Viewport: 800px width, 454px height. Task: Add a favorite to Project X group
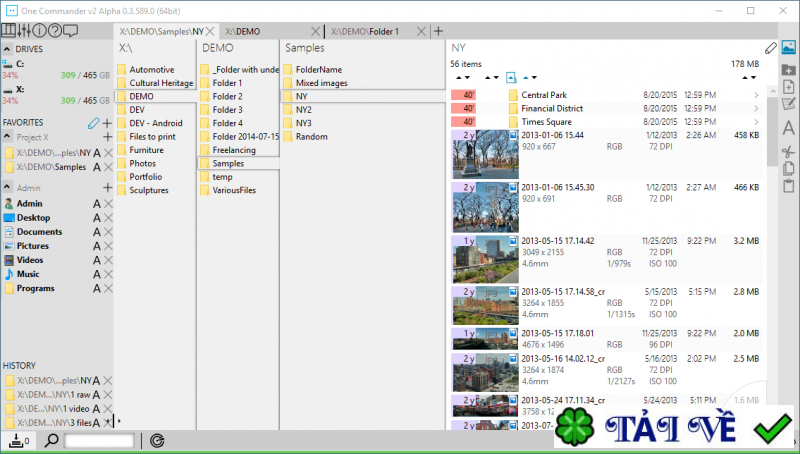coord(107,137)
